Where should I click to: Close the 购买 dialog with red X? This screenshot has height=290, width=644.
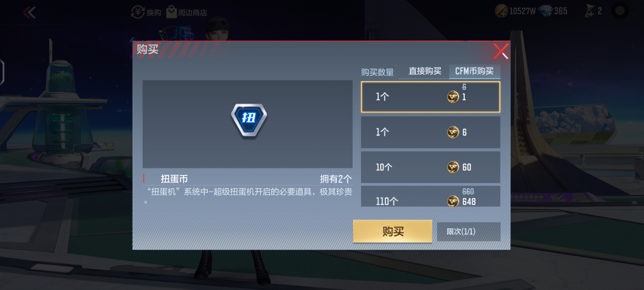[x=501, y=51]
